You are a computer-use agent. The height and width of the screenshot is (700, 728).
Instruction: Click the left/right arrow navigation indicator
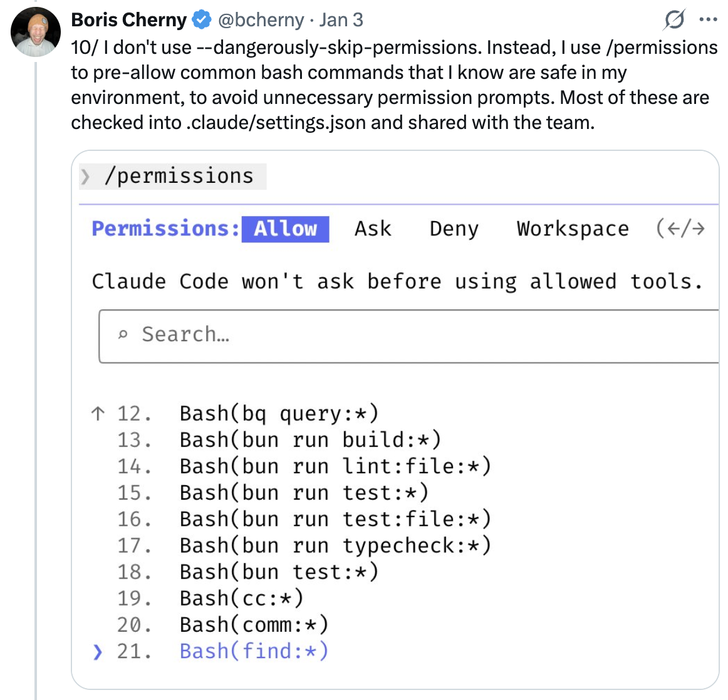pos(680,229)
